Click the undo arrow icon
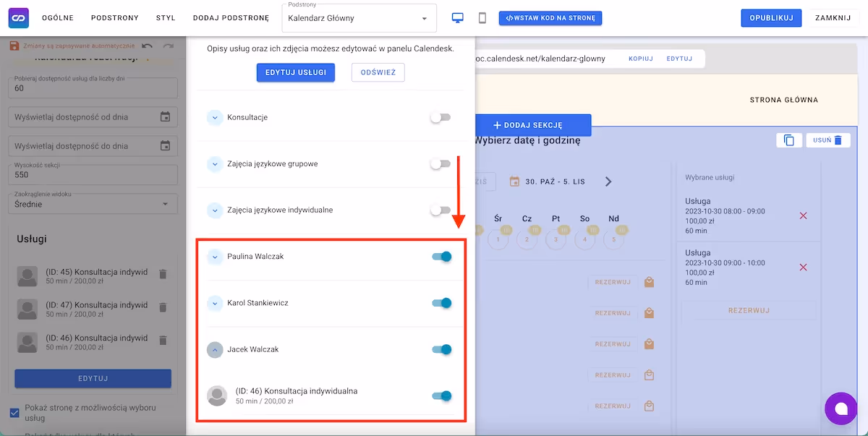The image size is (868, 436). click(x=148, y=46)
